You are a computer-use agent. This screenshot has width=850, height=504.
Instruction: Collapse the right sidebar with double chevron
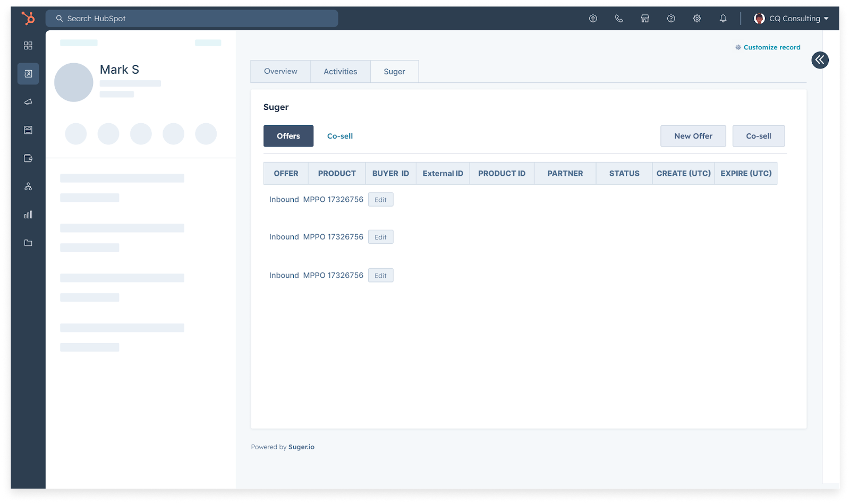tap(820, 60)
